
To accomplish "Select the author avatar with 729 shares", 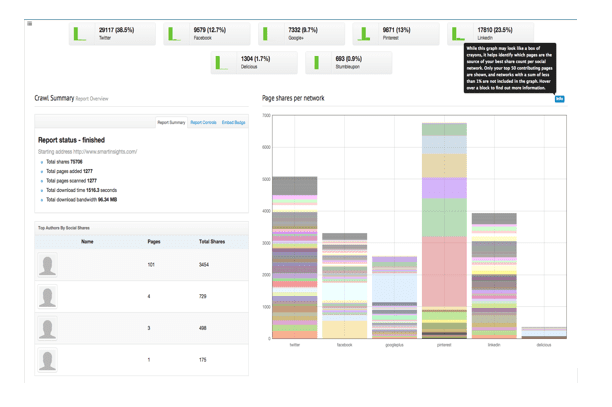I will point(47,297).
